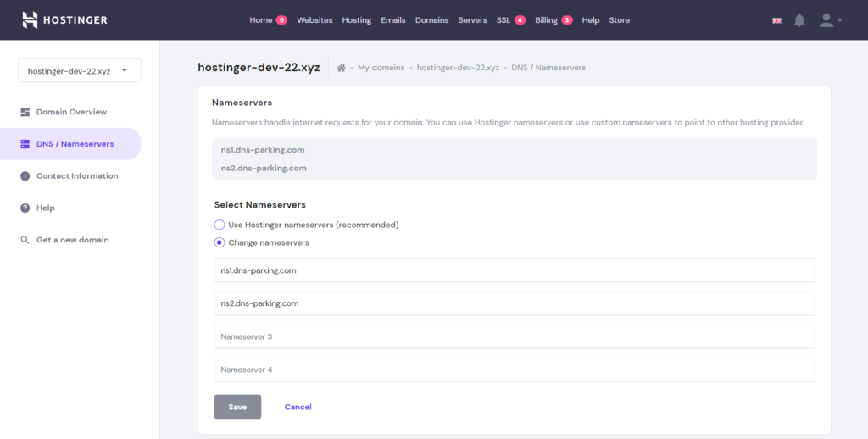Image resolution: width=868 pixels, height=439 pixels.
Task: Open the Websites menu
Action: pyautogui.click(x=314, y=20)
